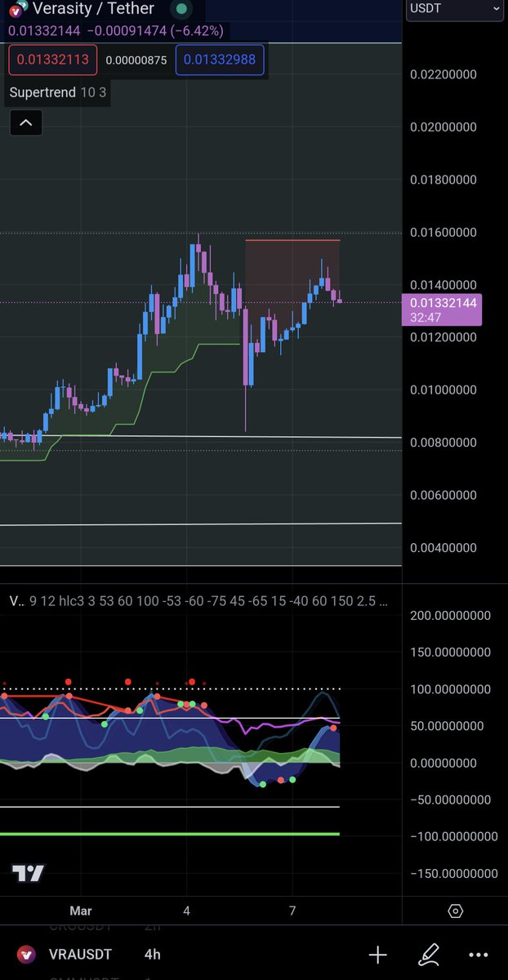
Task: Click the 7 date label on time axis
Action: 292,911
